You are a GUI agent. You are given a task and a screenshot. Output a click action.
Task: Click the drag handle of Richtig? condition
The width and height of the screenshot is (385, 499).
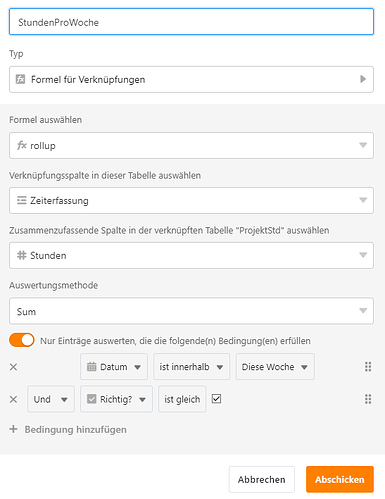(x=368, y=399)
